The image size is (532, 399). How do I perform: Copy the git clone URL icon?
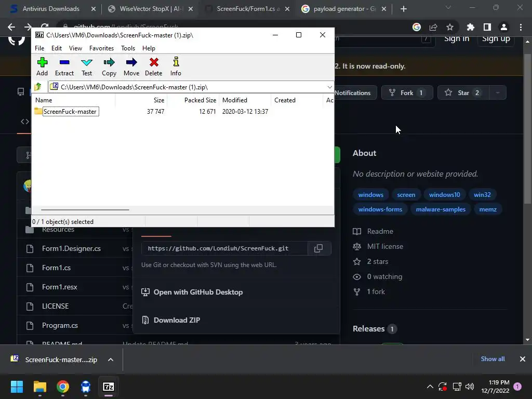[x=318, y=248]
